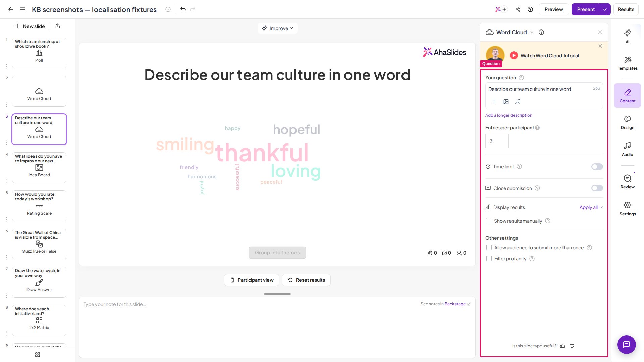
Task: Check Allow audience to submit more than once
Action: coord(489,248)
